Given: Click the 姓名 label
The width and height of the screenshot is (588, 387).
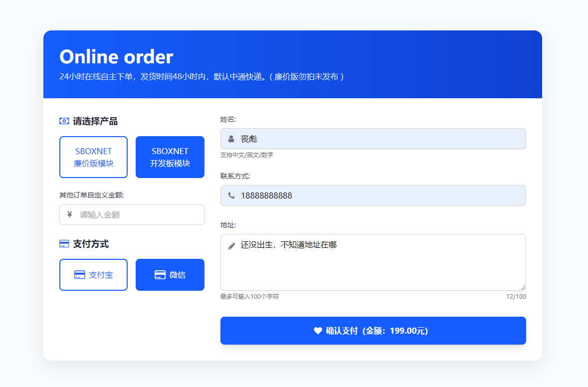Looking at the screenshot, I should coord(228,119).
